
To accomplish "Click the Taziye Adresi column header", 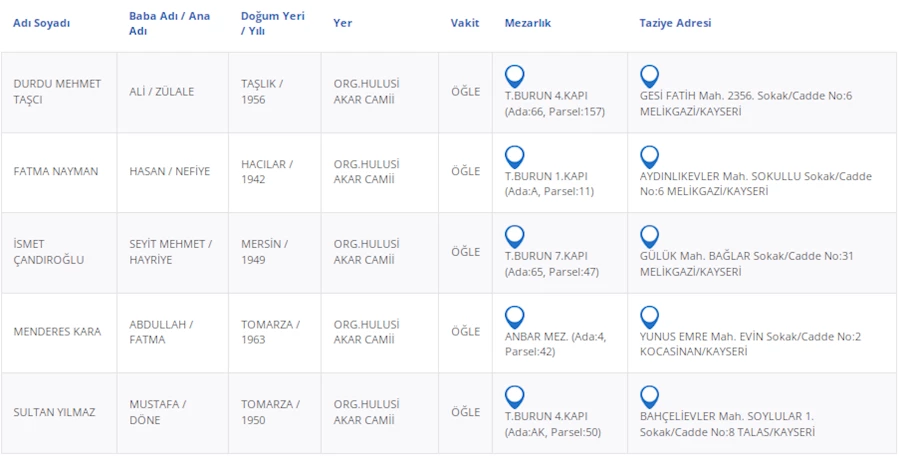I will click(x=675, y=23).
